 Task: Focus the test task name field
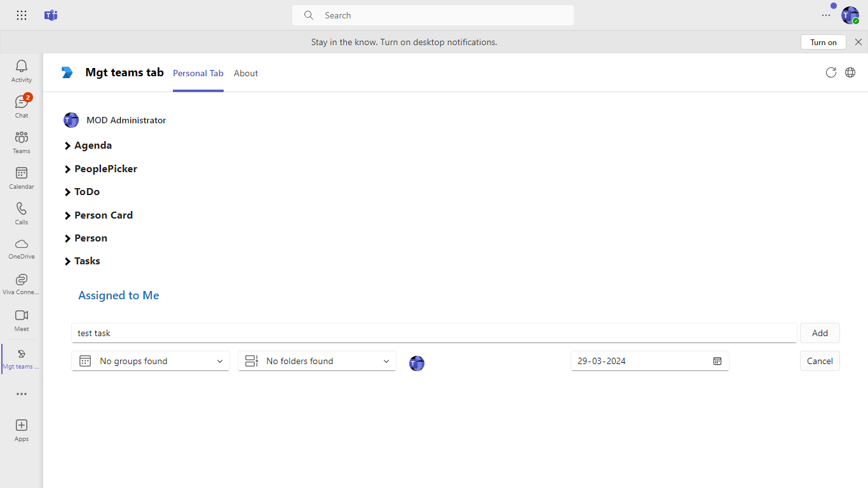tap(434, 333)
